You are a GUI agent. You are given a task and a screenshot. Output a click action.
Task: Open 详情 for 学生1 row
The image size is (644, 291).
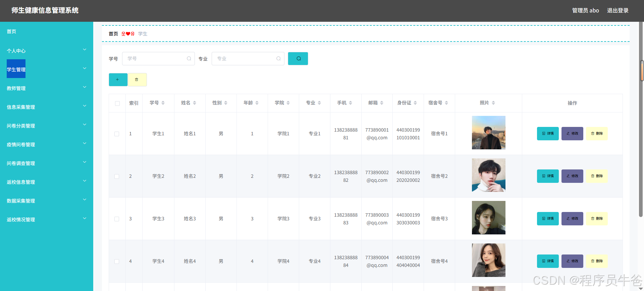(x=548, y=134)
